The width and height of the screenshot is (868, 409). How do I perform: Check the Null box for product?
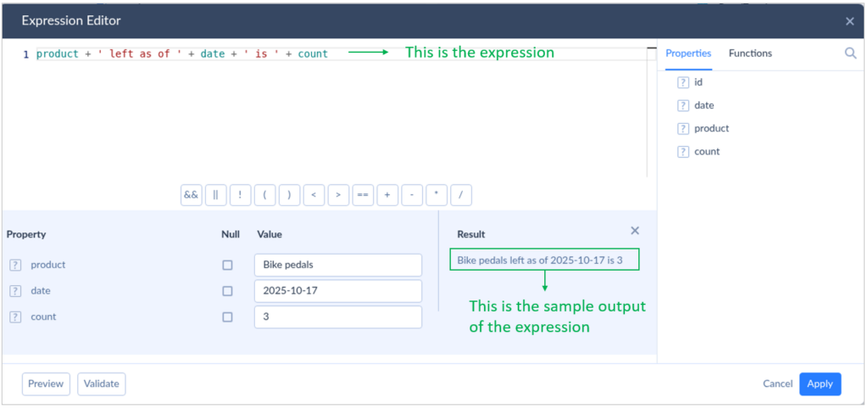click(227, 266)
